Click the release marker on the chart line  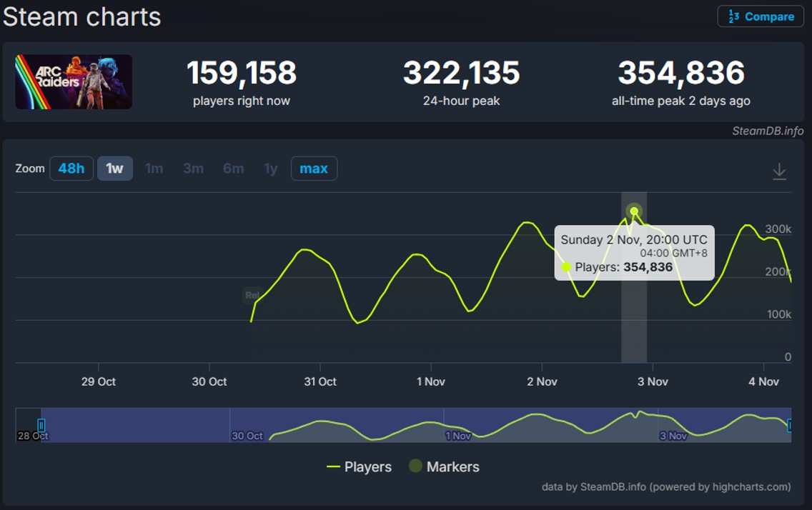252,295
